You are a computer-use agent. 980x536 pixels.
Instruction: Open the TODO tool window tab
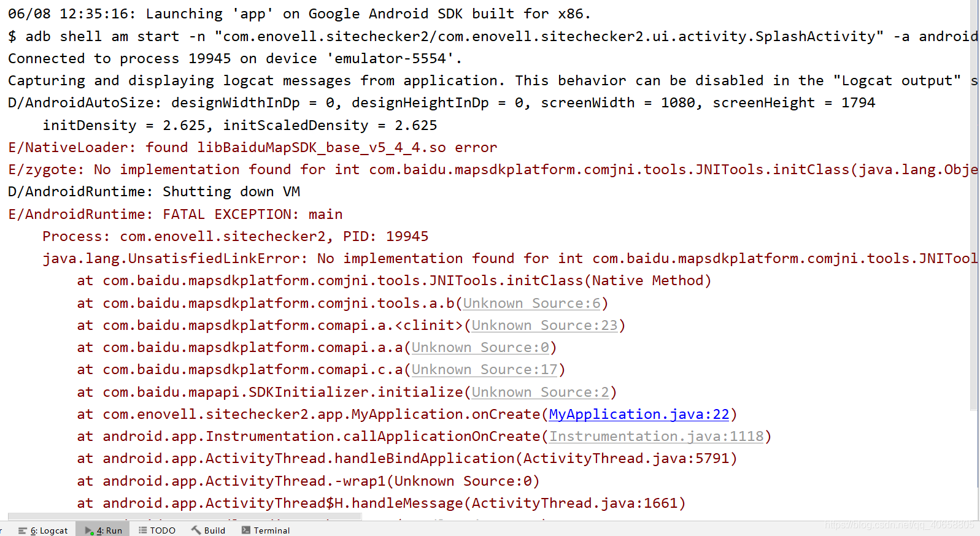pyautogui.click(x=157, y=530)
